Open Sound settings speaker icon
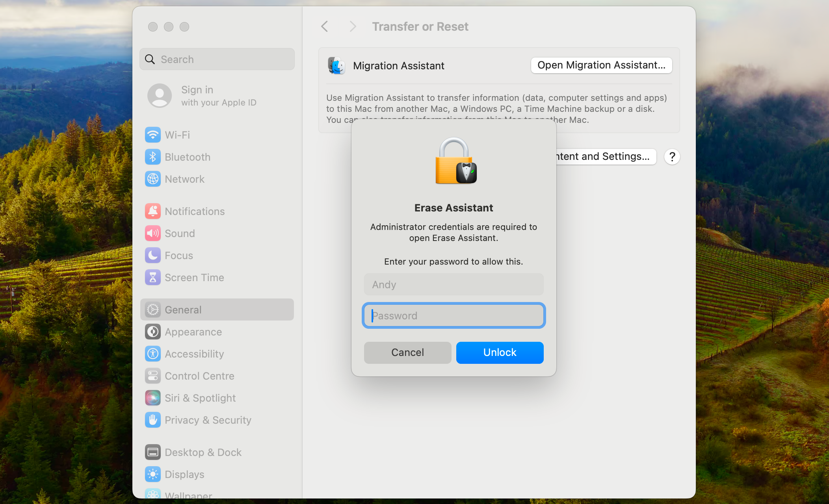This screenshot has height=504, width=829. [152, 233]
